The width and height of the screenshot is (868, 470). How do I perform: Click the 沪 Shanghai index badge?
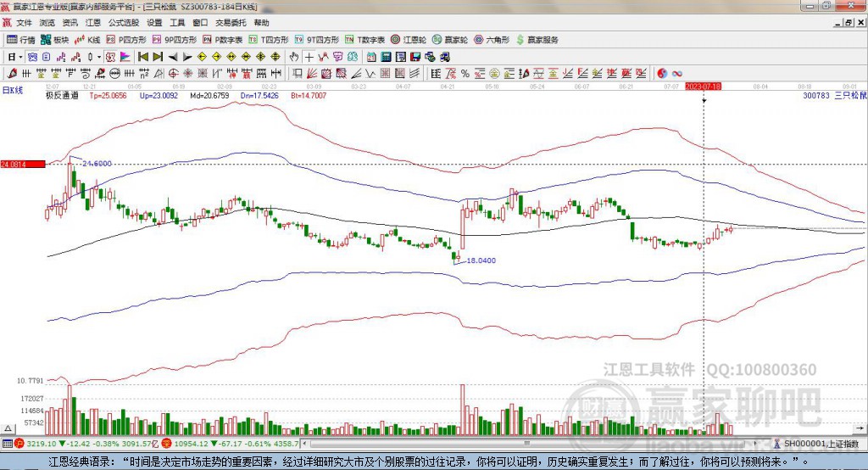coord(19,444)
